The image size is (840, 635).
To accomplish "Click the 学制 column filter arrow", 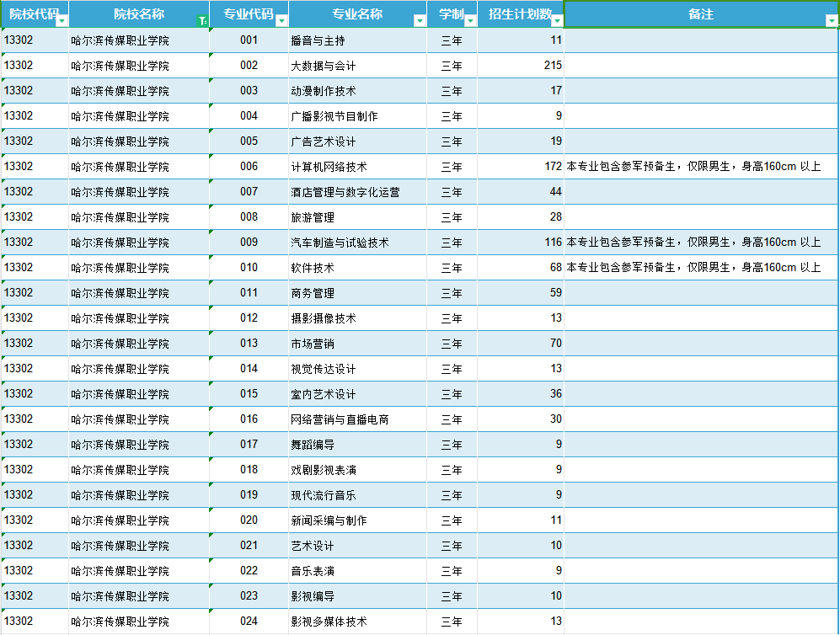I will (468, 19).
